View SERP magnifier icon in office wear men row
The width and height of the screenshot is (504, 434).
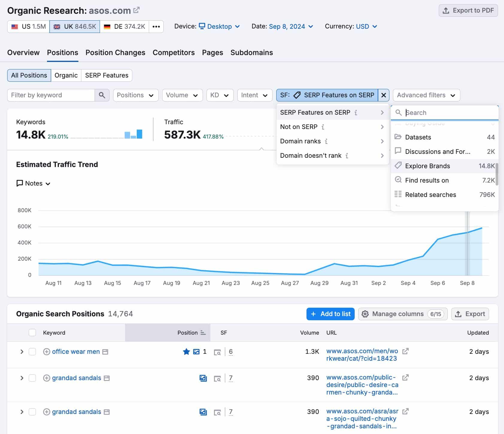click(217, 352)
